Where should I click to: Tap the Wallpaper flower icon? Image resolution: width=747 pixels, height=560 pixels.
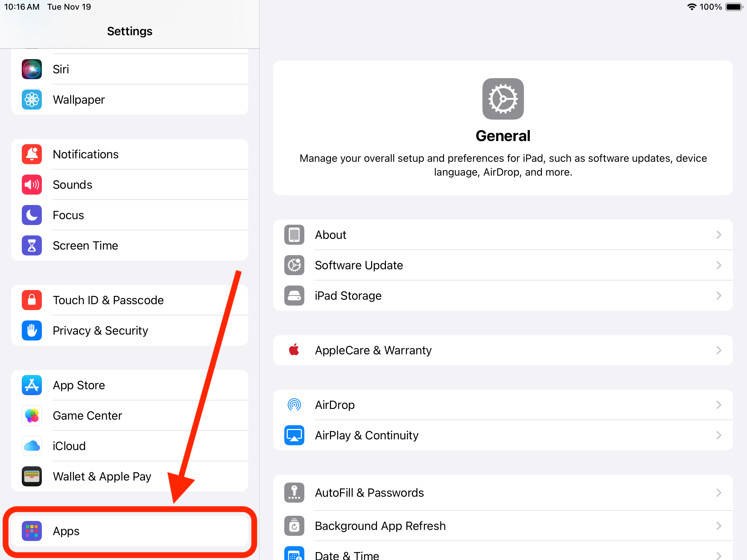point(32,100)
